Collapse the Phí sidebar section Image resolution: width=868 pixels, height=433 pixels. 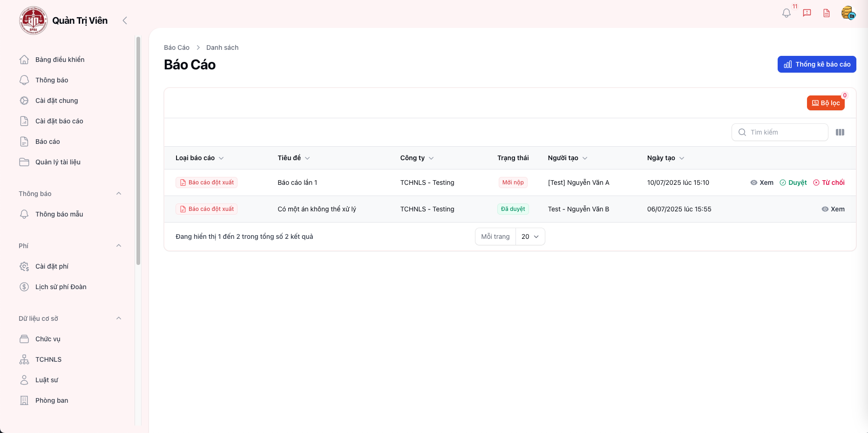(x=119, y=246)
